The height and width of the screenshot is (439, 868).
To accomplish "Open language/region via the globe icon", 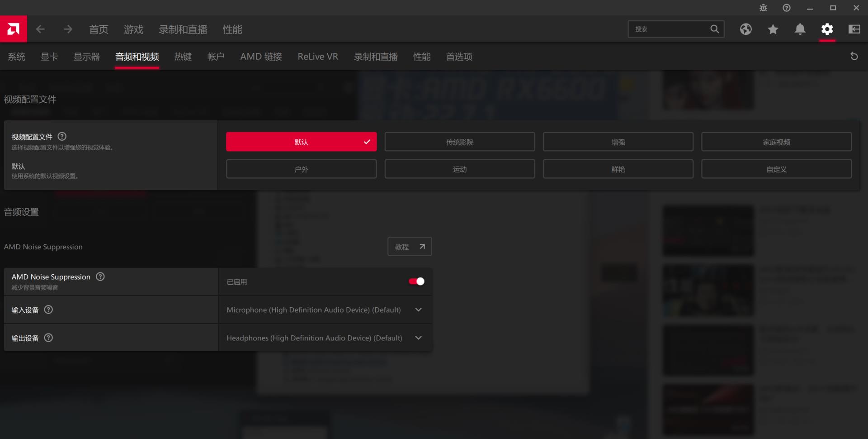I will pos(745,29).
